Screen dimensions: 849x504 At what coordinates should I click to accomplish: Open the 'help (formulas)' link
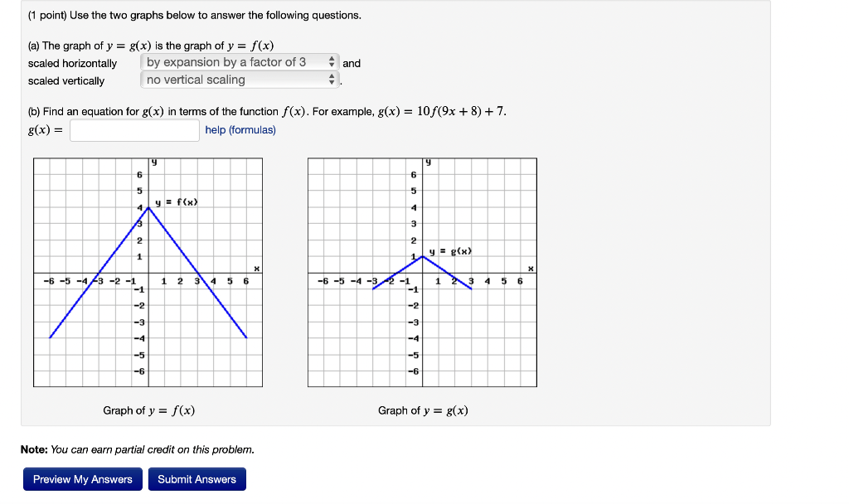[240, 129]
